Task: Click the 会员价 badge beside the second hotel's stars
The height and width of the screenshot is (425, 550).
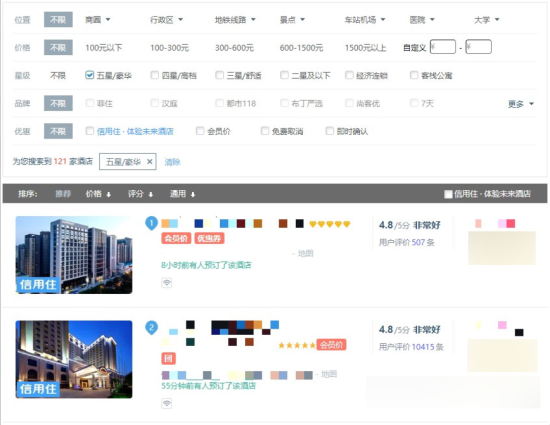Action: pos(331,345)
